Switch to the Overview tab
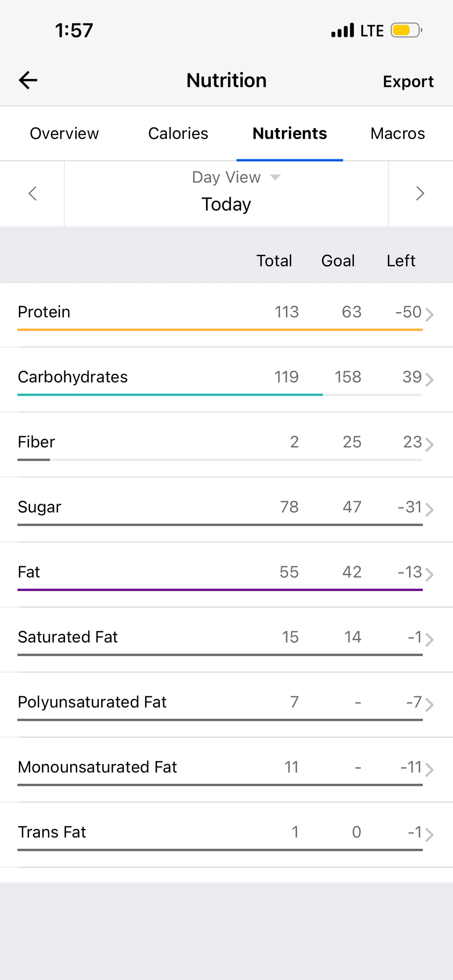Image resolution: width=453 pixels, height=980 pixels. (64, 133)
